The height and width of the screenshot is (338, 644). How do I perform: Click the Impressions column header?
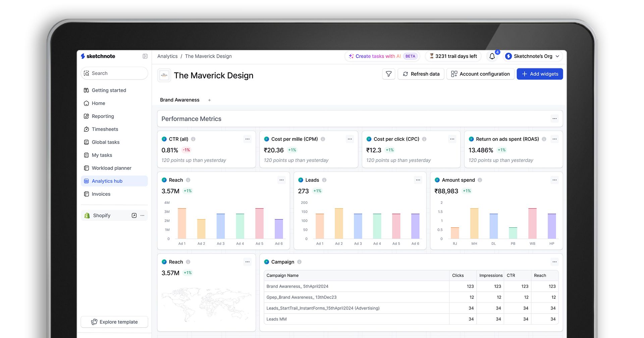(491, 276)
